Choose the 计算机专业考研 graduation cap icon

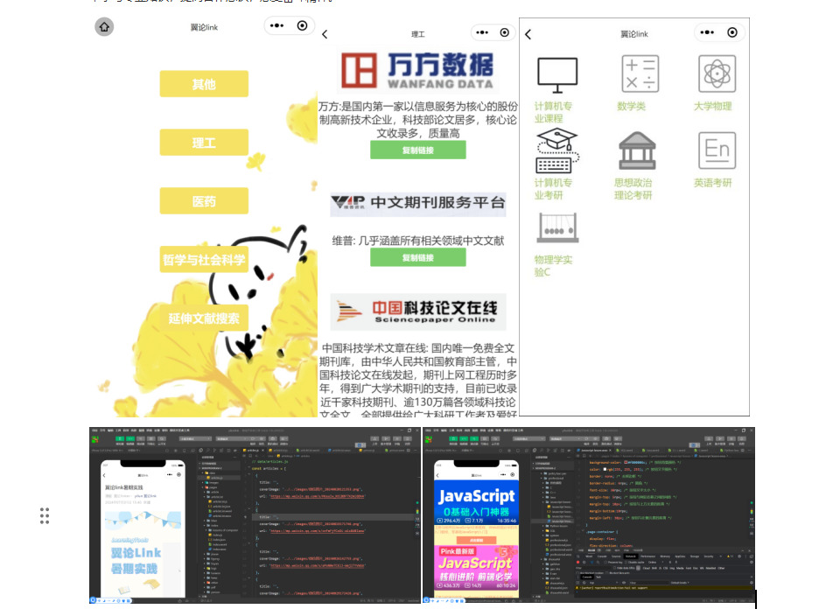point(557,150)
